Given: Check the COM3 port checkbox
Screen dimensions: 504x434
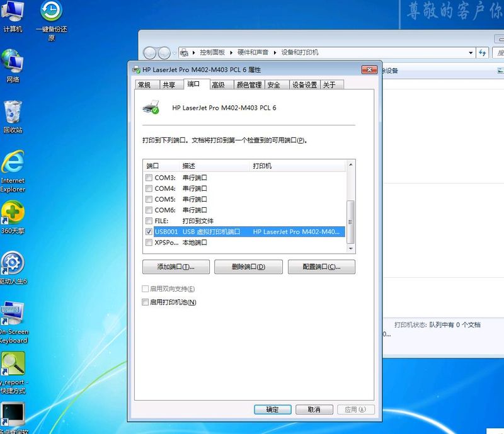Looking at the screenshot, I should point(149,178).
